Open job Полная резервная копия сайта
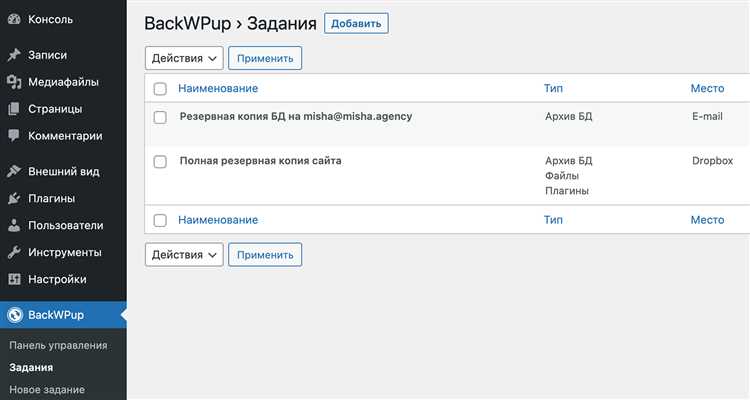The image size is (750, 400). (261, 161)
